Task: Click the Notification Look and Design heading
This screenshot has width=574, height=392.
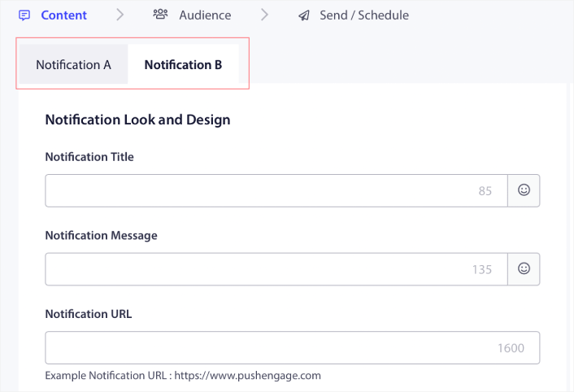Action: 137,120
